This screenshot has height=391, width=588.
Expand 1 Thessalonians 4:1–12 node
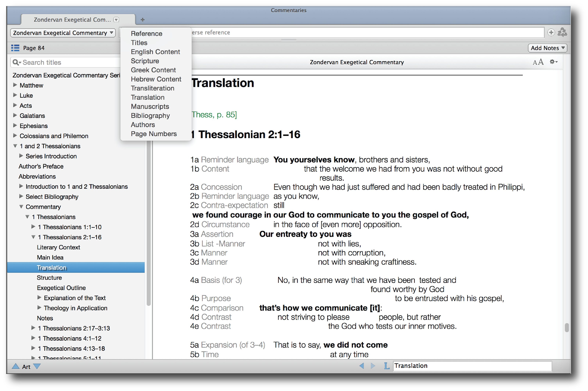[x=33, y=338]
